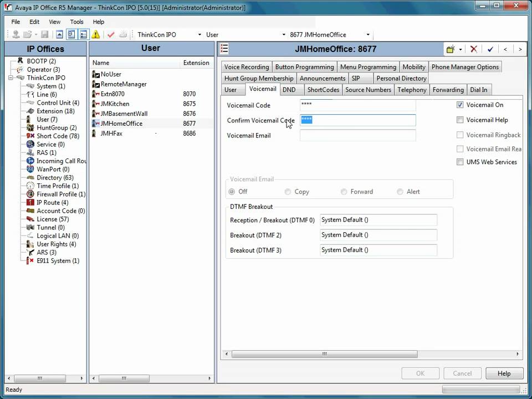Switch to the Hunt Group Membership tab
The image size is (532, 399).
coord(259,78)
